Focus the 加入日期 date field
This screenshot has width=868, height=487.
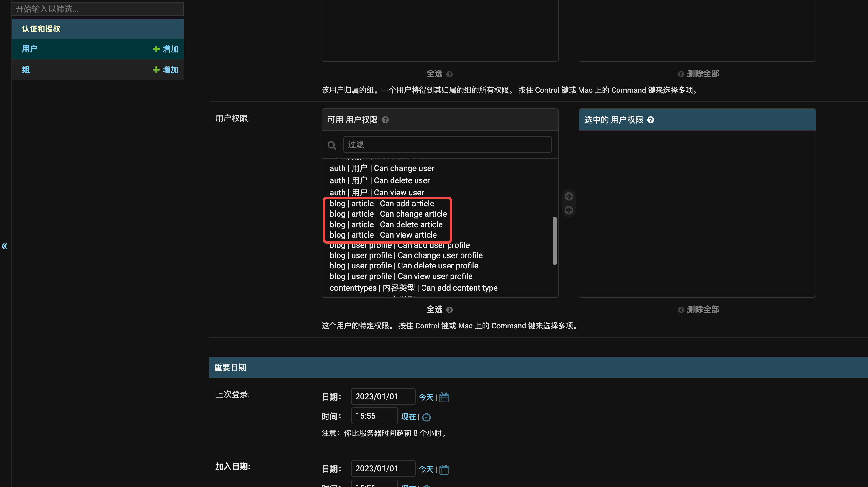click(383, 469)
